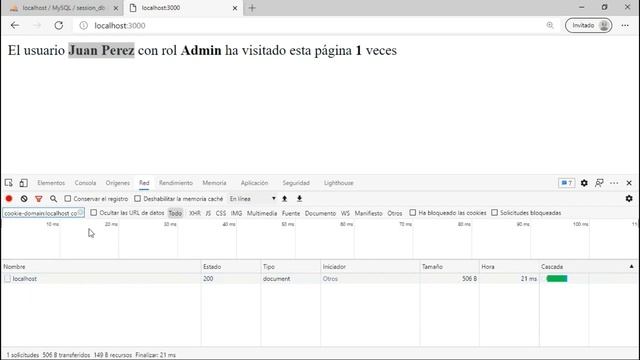Open the Aplicación panel
640x360 pixels.
(254, 183)
